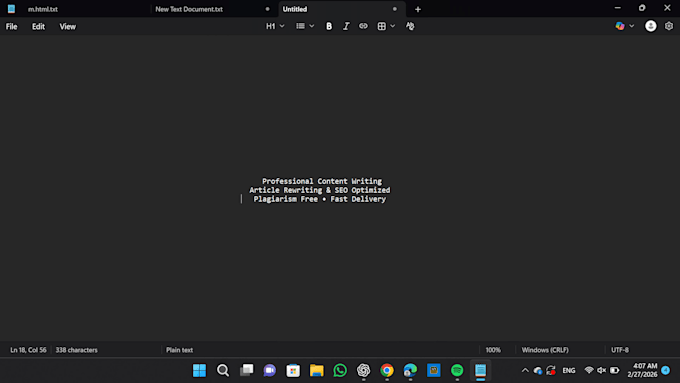This screenshot has height=383, width=680.
Task: Open Spotify from taskbar
Action: pyautogui.click(x=457, y=370)
